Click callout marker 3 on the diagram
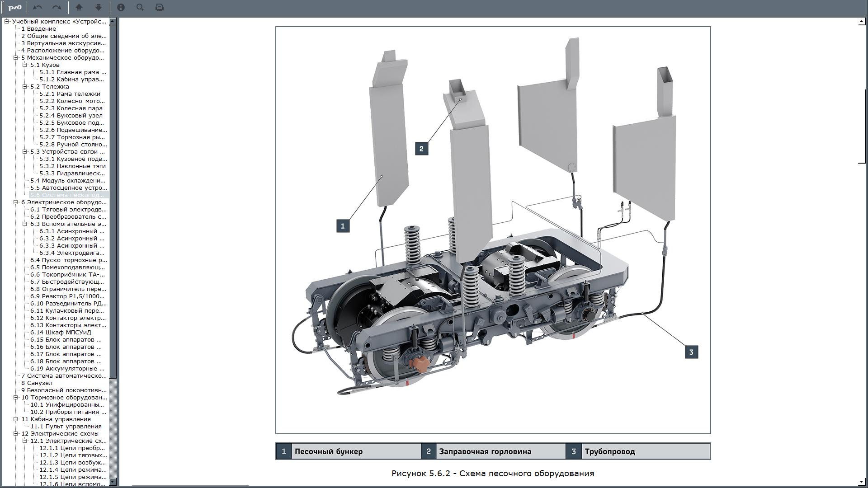Screen dimensions: 868x488 pos(691,352)
